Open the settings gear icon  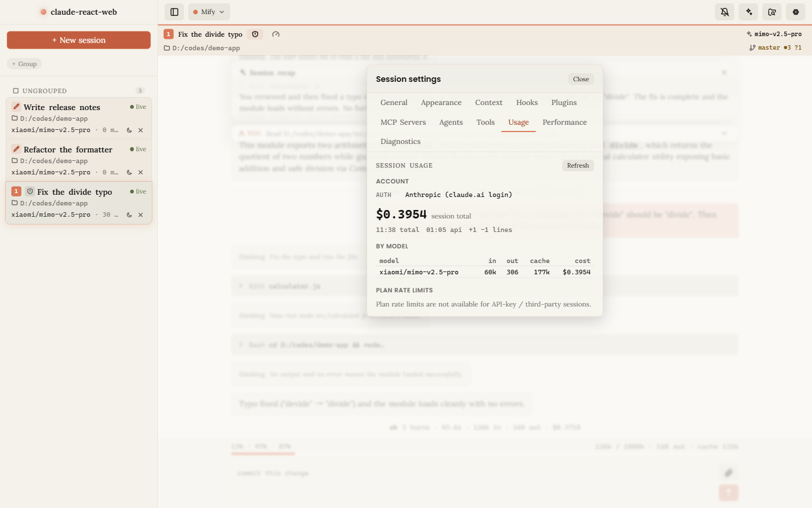tap(796, 12)
